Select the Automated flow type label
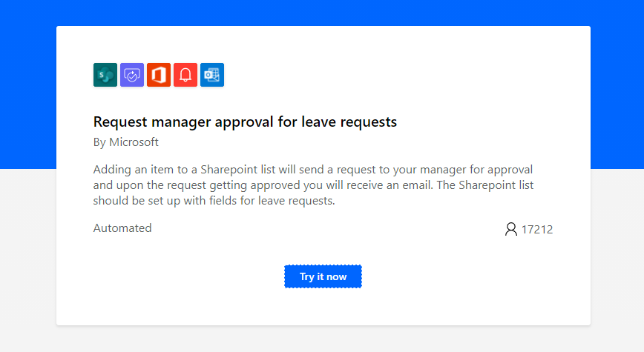Viewport: 644px width, 352px height. tap(122, 228)
